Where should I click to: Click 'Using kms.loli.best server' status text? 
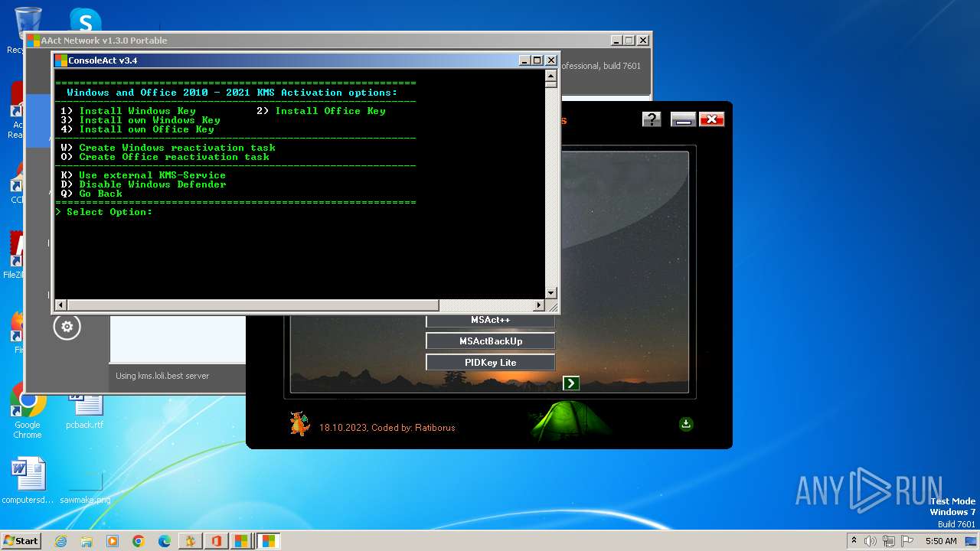[x=162, y=376]
